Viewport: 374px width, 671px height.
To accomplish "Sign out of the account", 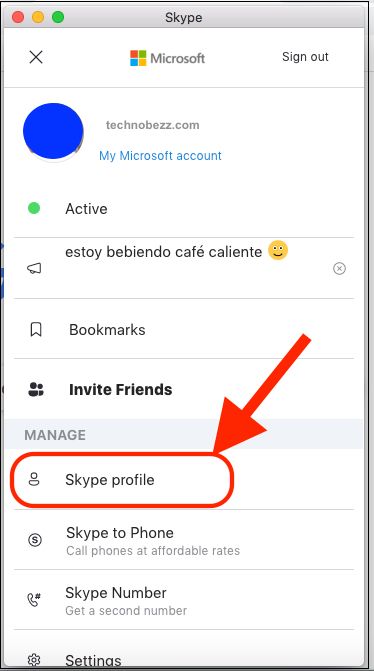I will (305, 56).
